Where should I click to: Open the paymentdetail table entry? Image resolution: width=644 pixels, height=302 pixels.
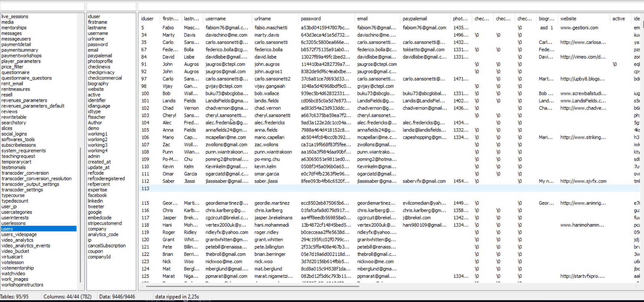pyautogui.click(x=16, y=45)
